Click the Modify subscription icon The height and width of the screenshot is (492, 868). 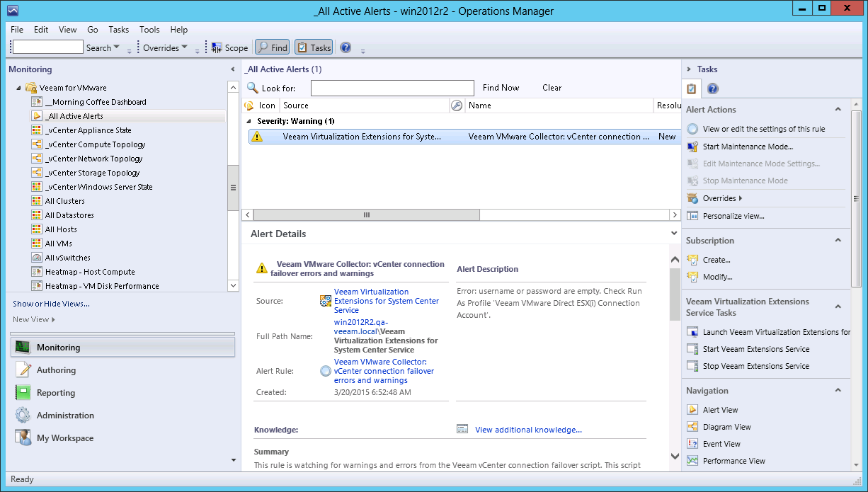(692, 277)
